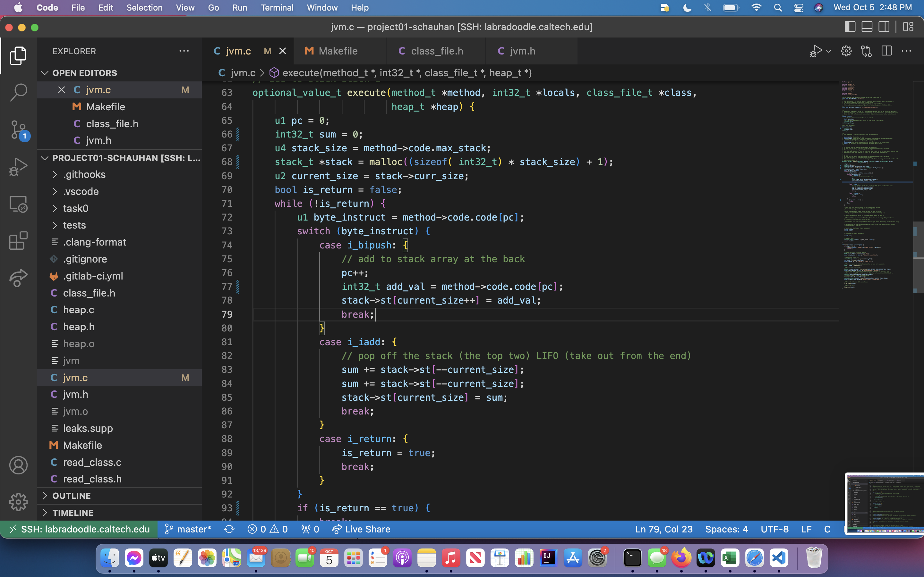Toggle Secondary Side Bar layout button
The width and height of the screenshot is (924, 577).
(x=884, y=27)
